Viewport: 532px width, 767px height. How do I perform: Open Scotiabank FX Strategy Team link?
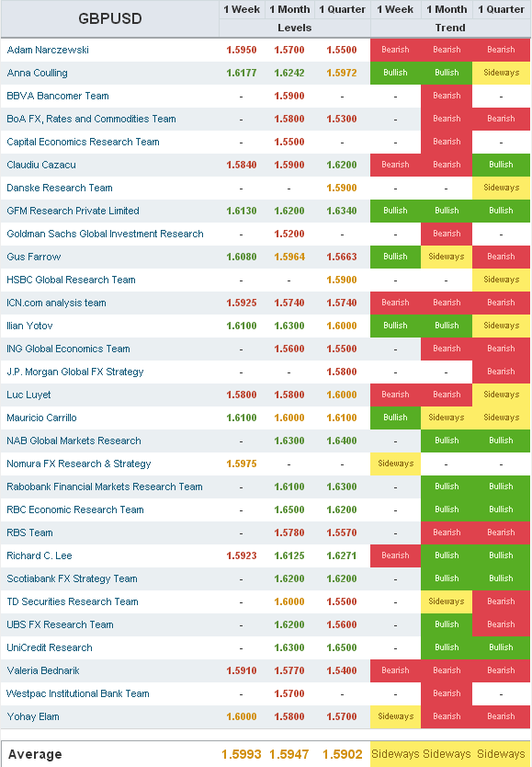click(x=72, y=578)
